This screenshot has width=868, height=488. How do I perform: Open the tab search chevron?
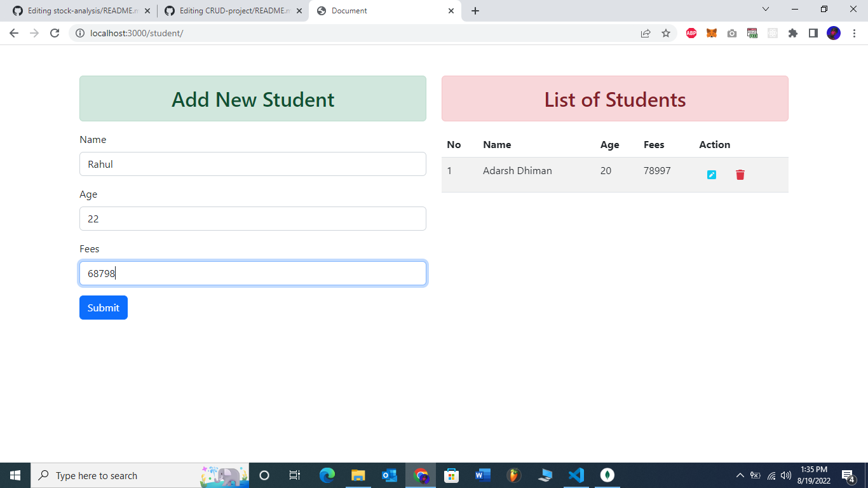766,9
